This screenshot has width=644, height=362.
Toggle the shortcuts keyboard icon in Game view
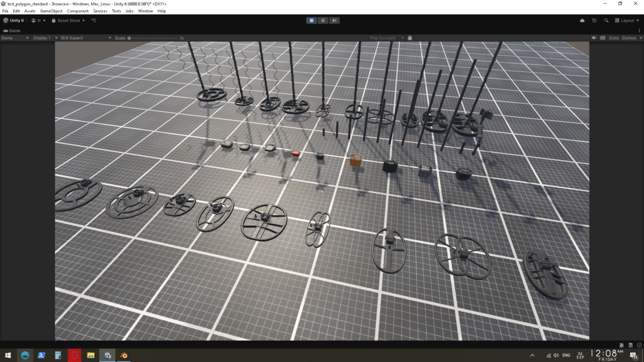(603, 38)
